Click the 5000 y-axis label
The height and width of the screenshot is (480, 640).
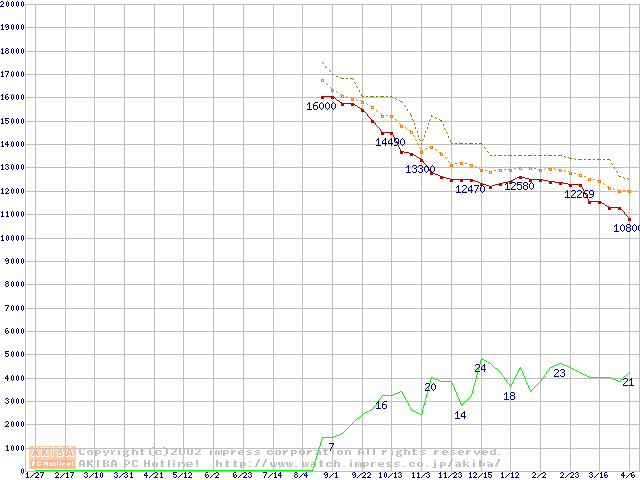coord(15,355)
